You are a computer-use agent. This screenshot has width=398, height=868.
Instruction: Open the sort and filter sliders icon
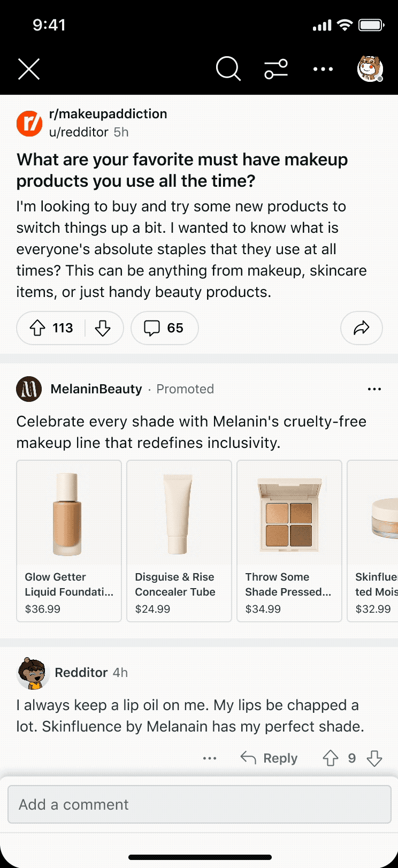coord(276,69)
